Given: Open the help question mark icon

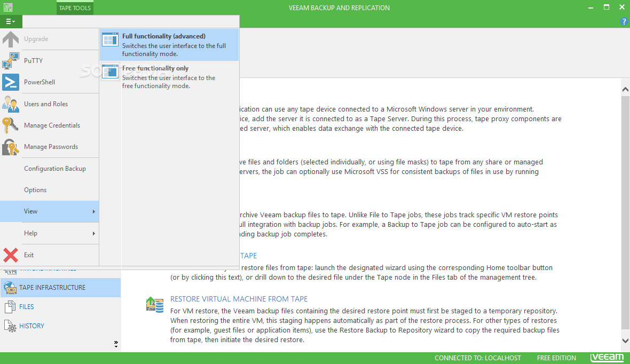Looking at the screenshot, I should 624,22.
